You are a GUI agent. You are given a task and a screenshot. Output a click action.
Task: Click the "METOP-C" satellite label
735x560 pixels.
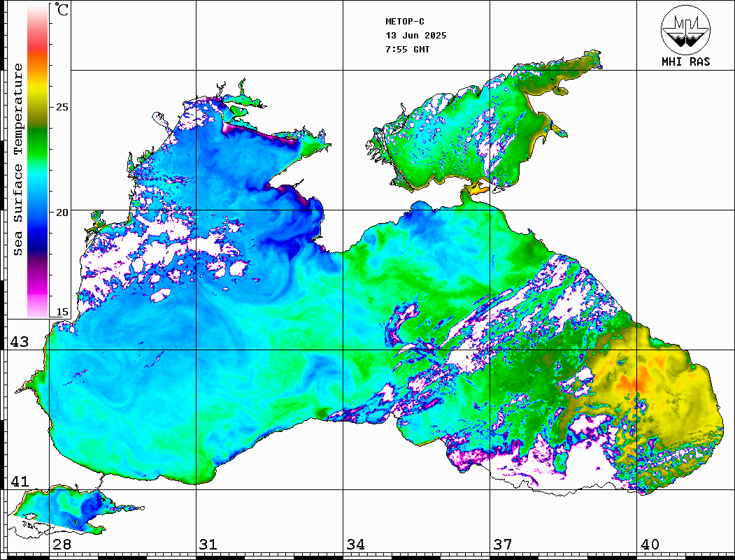coord(405,22)
